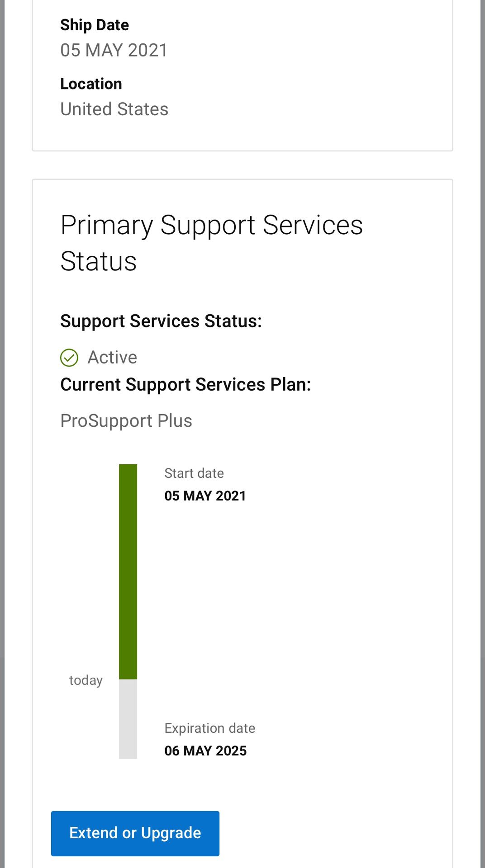
Task: Select the Current Support Services Plan label
Action: pos(185,385)
